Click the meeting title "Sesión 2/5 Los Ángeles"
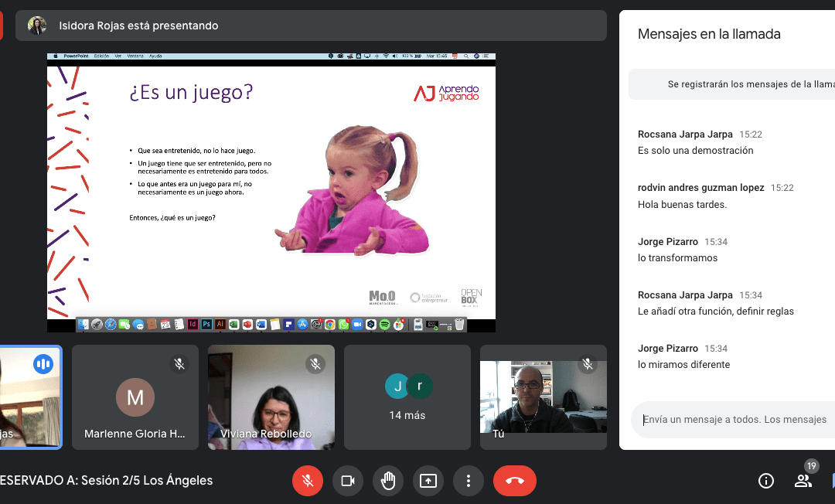This screenshot has width=835, height=504. 146,480
